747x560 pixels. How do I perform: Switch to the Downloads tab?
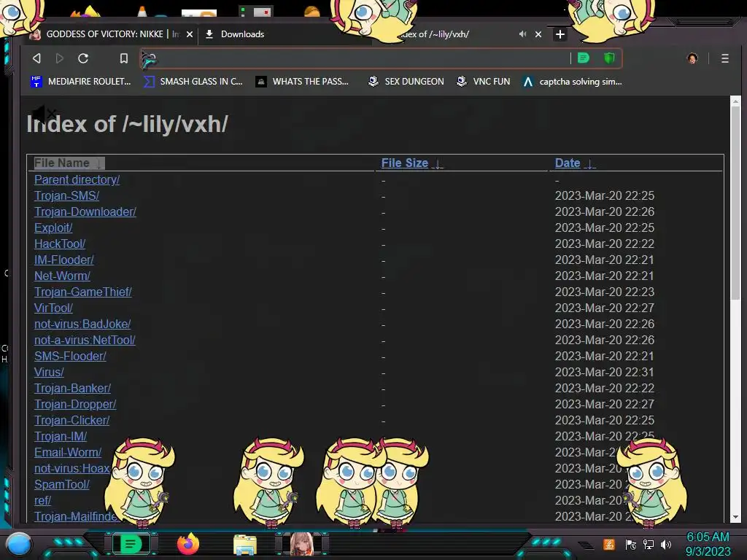(x=242, y=34)
